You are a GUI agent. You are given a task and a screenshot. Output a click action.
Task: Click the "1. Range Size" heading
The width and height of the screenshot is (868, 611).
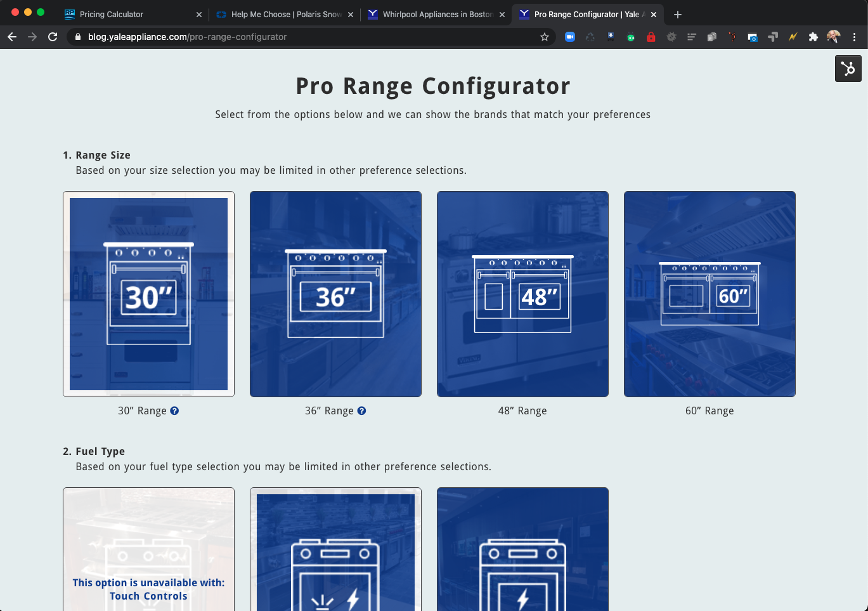[x=96, y=155]
